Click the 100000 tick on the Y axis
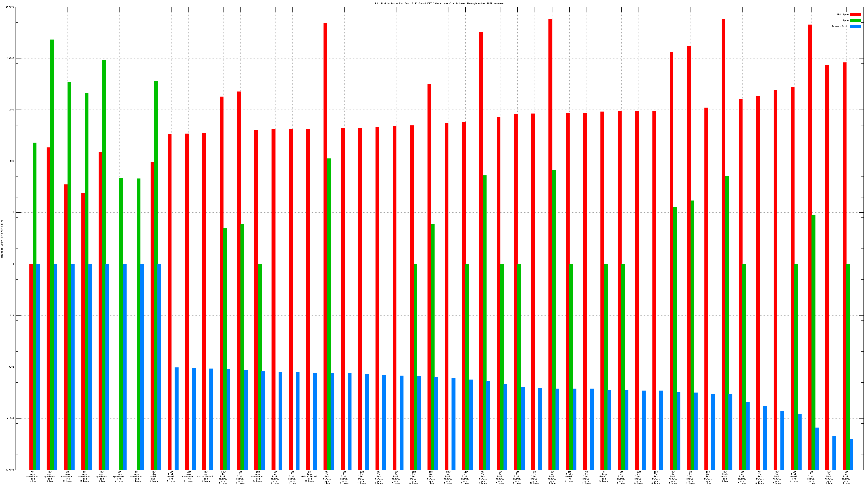868x488 pixels. [x=10, y=7]
